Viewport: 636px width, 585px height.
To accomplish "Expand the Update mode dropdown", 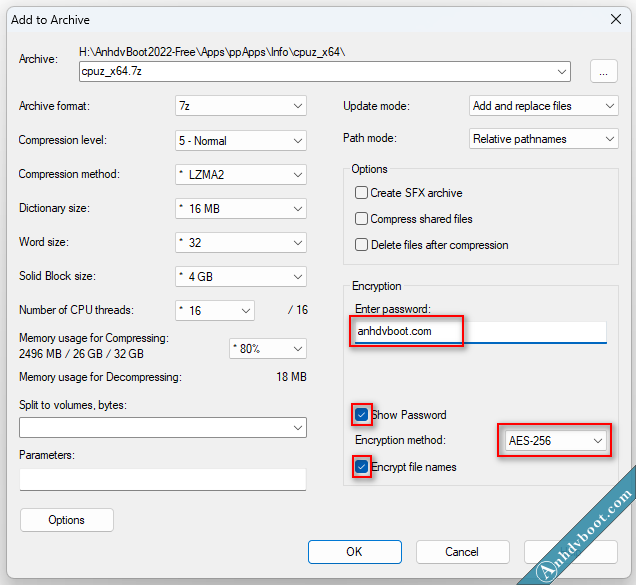I will click(543, 106).
